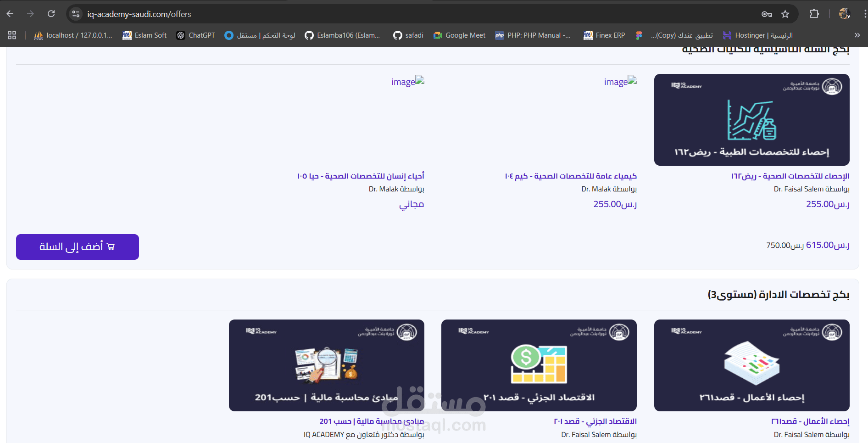Image resolution: width=868 pixels, height=443 pixels.
Task: Click heading بكج تخصصات الادارة (مستوى3)
Action: coord(779,295)
